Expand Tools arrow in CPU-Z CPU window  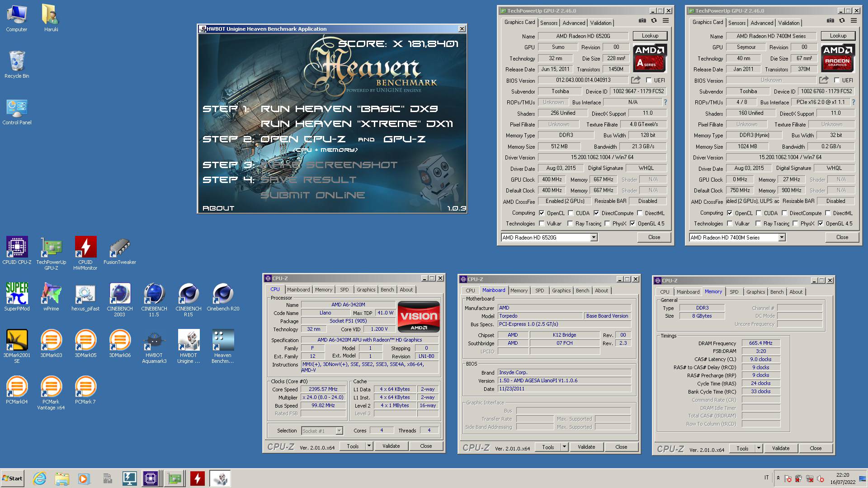[369, 446]
